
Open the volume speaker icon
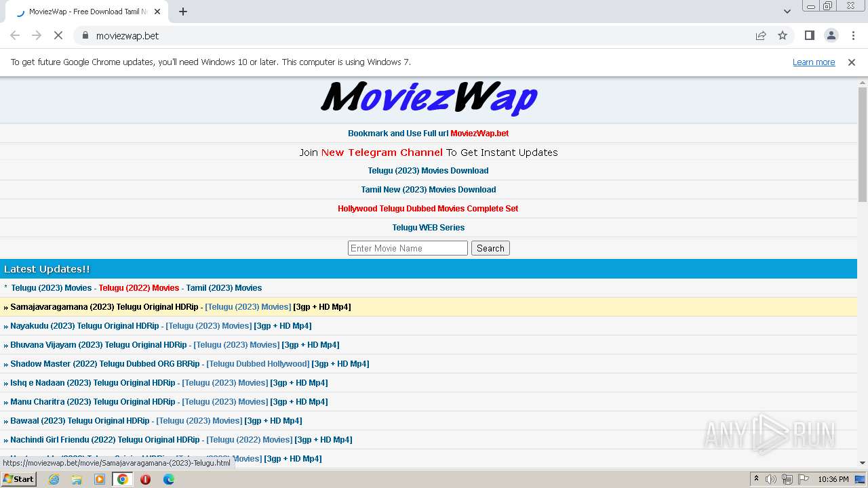(x=771, y=479)
